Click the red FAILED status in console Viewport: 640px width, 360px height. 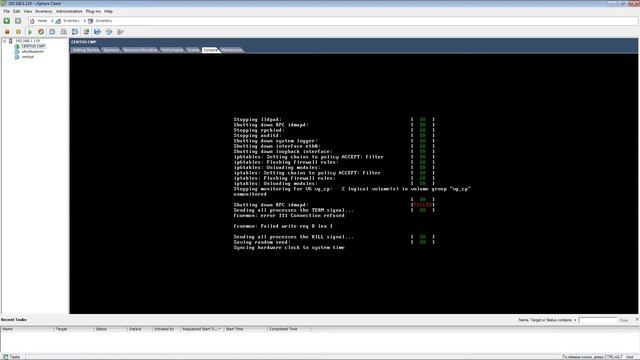[x=422, y=205]
